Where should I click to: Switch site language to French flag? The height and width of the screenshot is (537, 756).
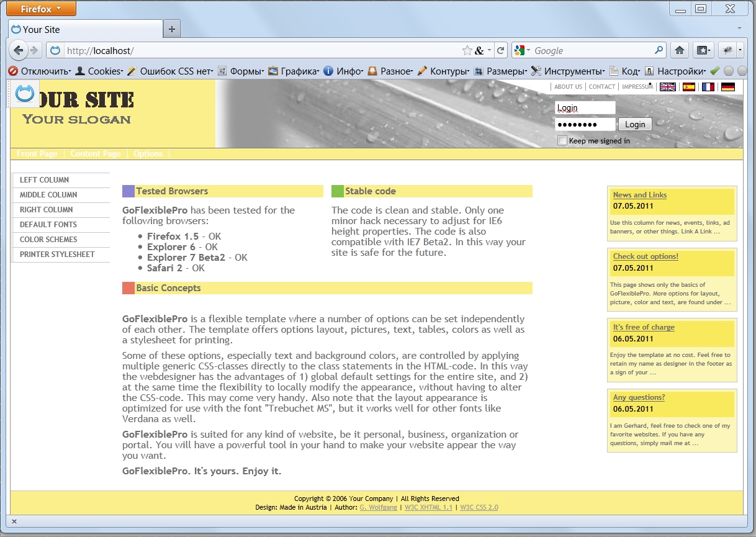tap(708, 87)
